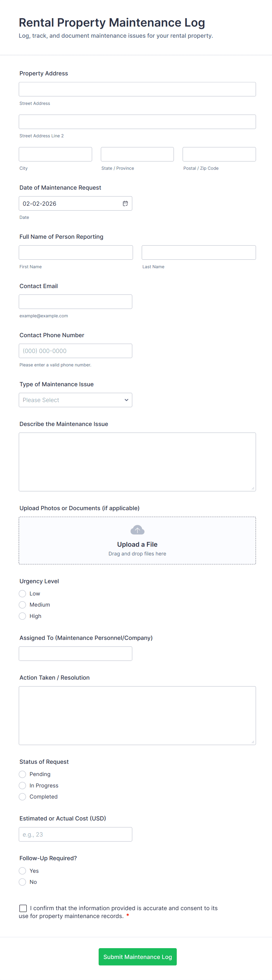Select Low urgency level
Viewport: 272px width, 980px height.
tap(23, 593)
